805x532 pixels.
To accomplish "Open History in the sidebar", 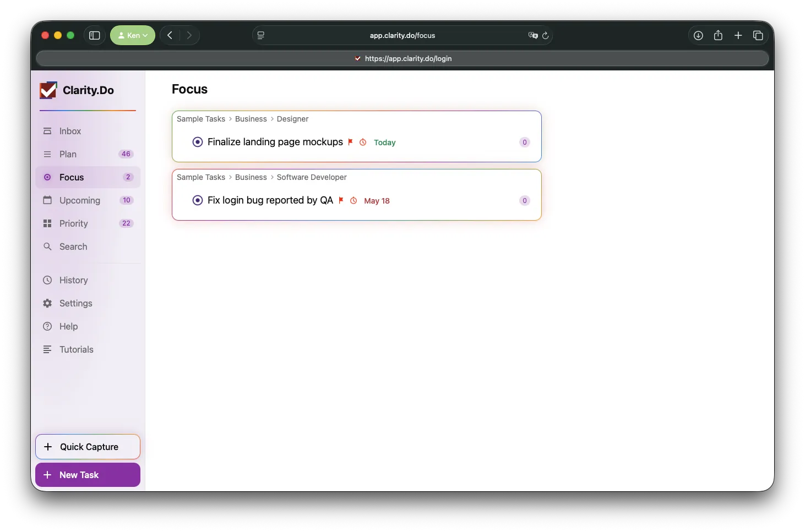I will pos(88,280).
